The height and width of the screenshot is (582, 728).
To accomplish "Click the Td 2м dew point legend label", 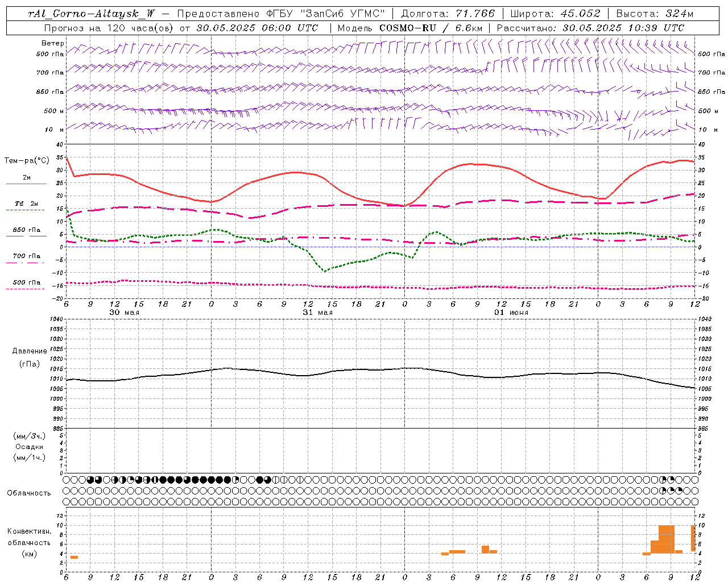I will (27, 203).
